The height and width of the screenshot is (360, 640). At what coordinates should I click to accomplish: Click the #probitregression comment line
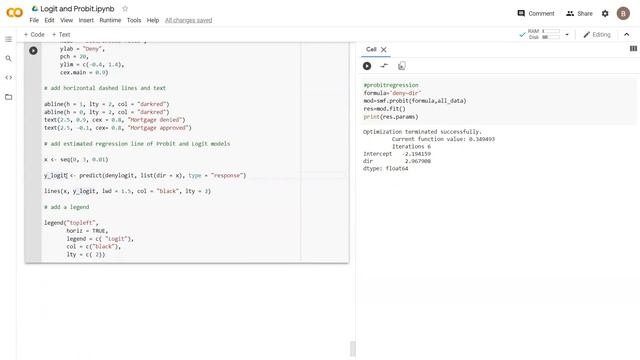(x=391, y=85)
